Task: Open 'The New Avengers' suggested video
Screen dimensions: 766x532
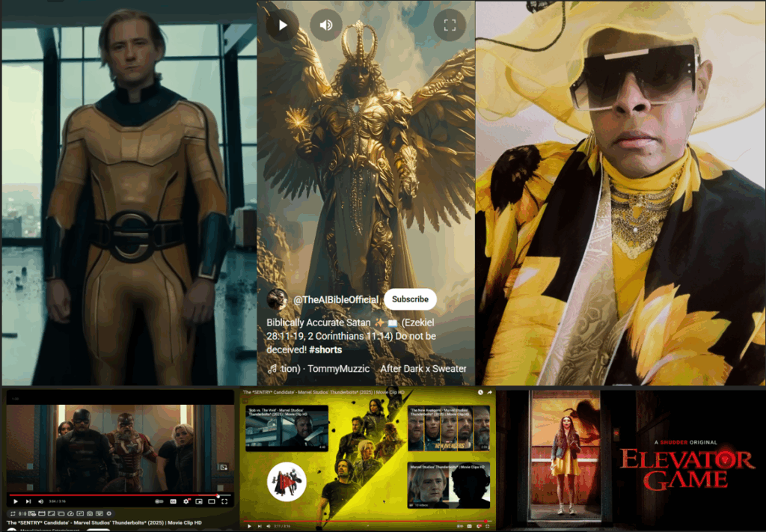Action: tap(449, 428)
